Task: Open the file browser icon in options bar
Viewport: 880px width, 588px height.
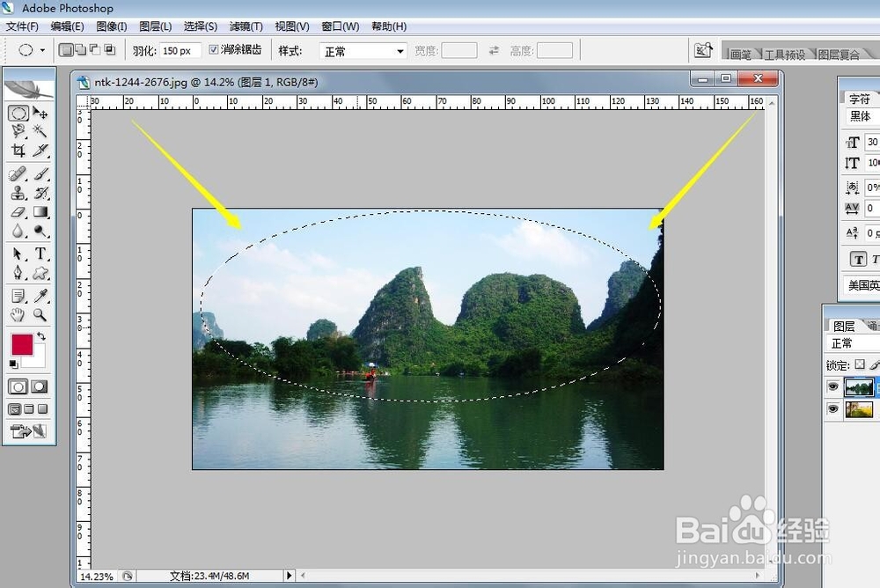Action: [703, 50]
